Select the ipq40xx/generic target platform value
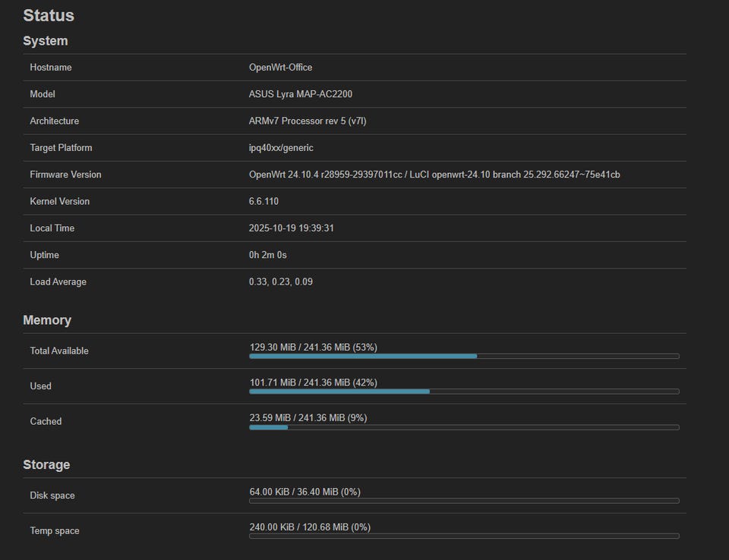 281,148
